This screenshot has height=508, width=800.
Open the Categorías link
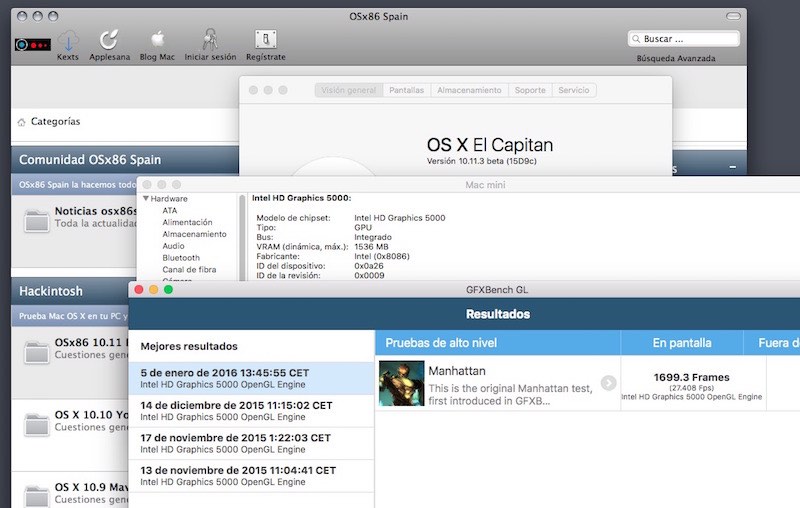tap(55, 121)
